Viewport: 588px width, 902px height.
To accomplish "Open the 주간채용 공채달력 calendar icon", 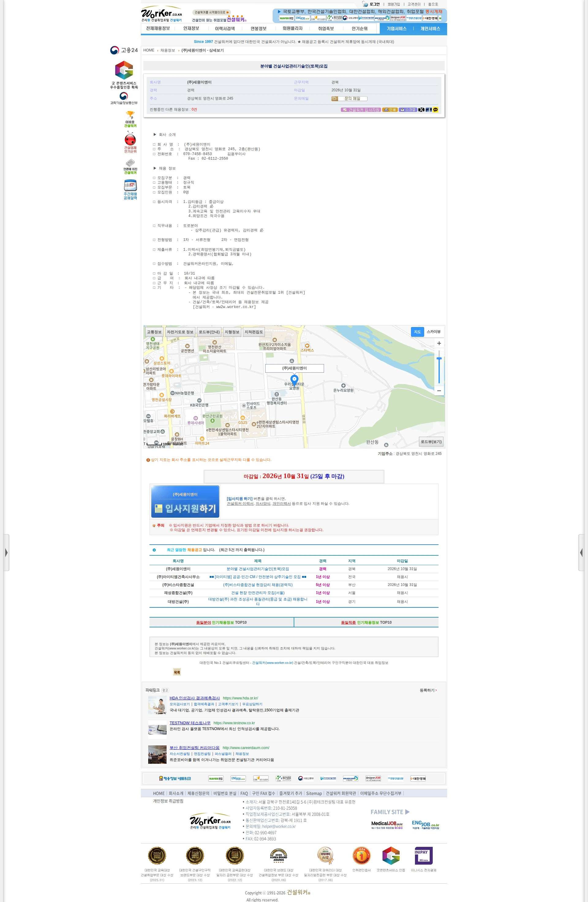I will (130, 189).
